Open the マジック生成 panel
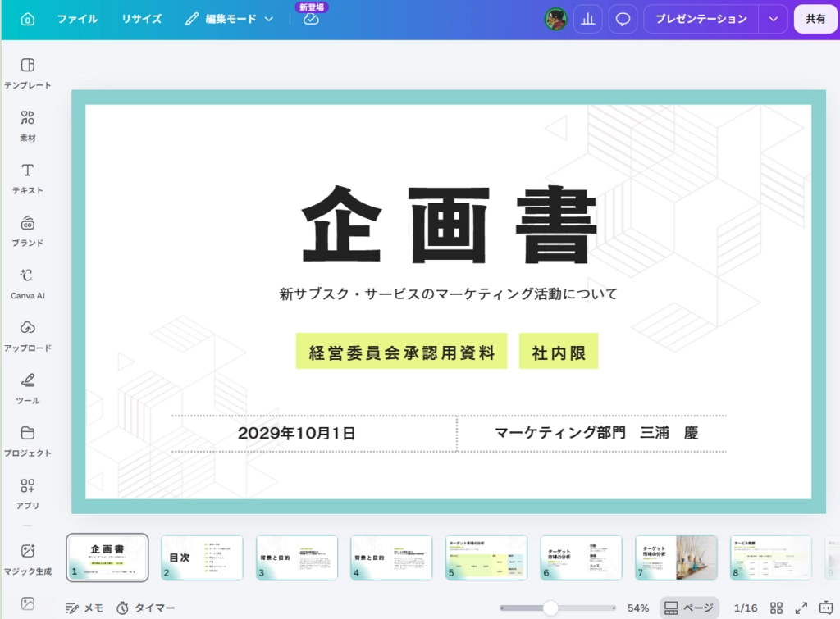 click(28, 559)
